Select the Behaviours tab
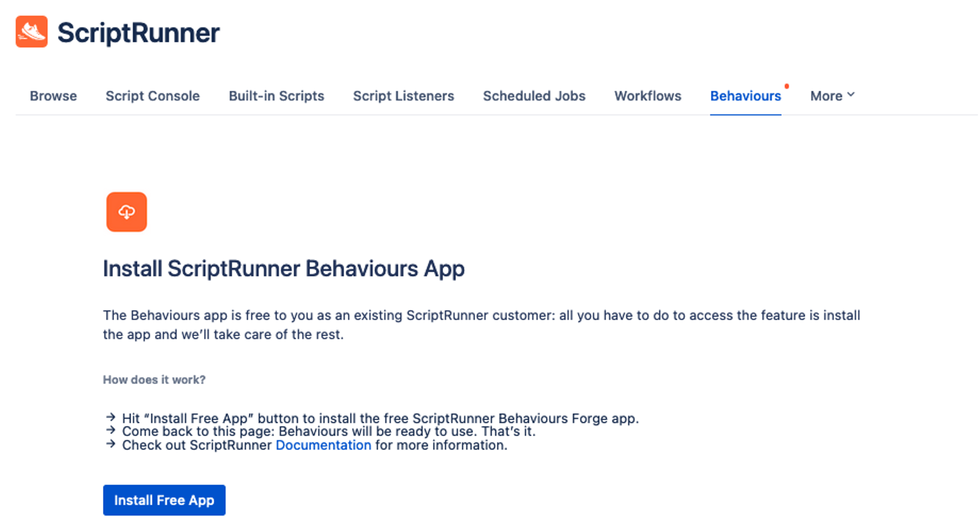The height and width of the screenshot is (531, 980). 745,96
